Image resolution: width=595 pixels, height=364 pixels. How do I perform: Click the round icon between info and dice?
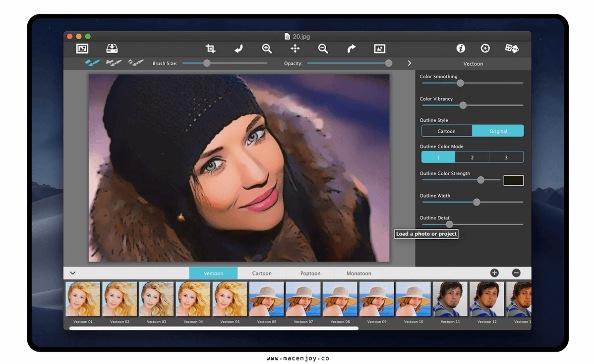[485, 48]
